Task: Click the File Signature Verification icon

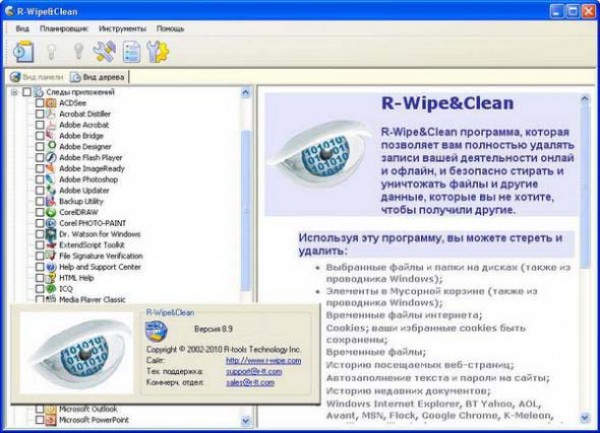Action: pos(51,256)
